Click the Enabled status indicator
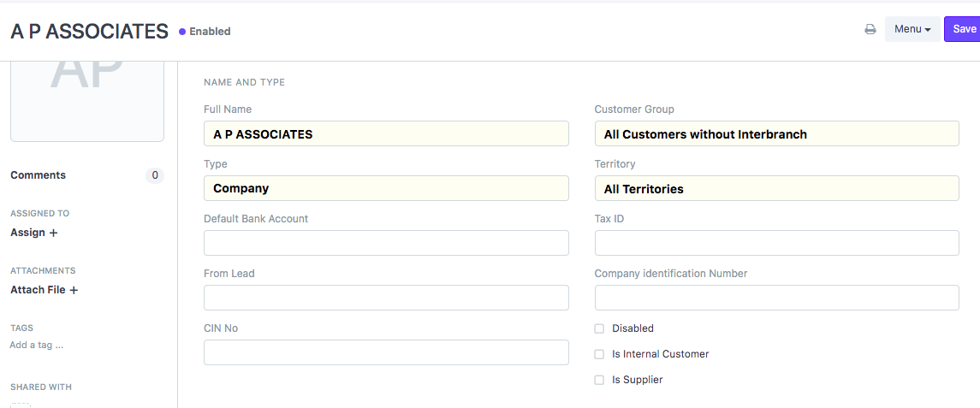This screenshot has height=408, width=980. tap(205, 32)
